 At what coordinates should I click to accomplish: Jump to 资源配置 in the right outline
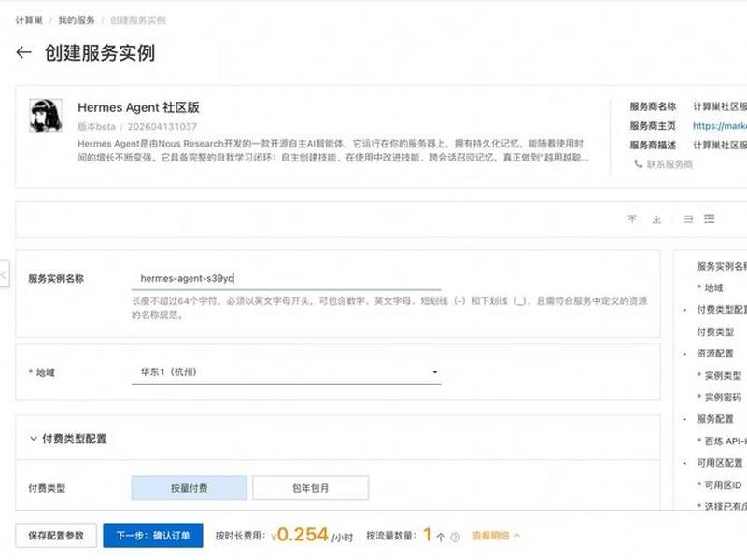(x=715, y=354)
